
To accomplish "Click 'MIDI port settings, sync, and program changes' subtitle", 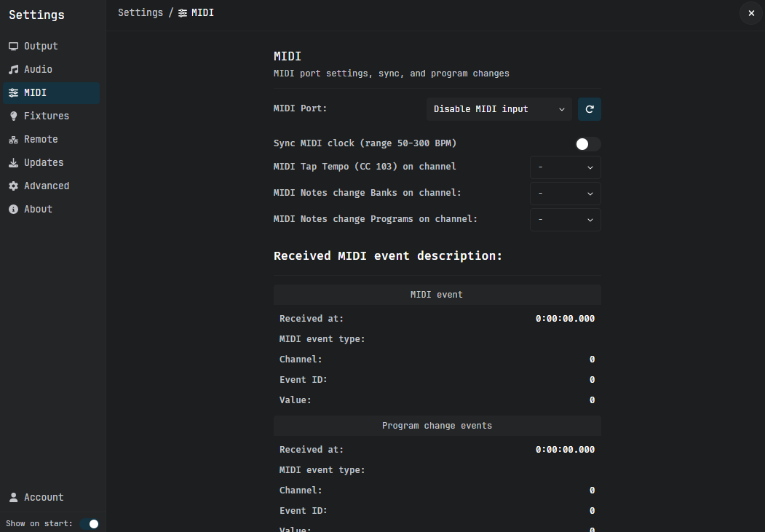I will click(x=392, y=74).
